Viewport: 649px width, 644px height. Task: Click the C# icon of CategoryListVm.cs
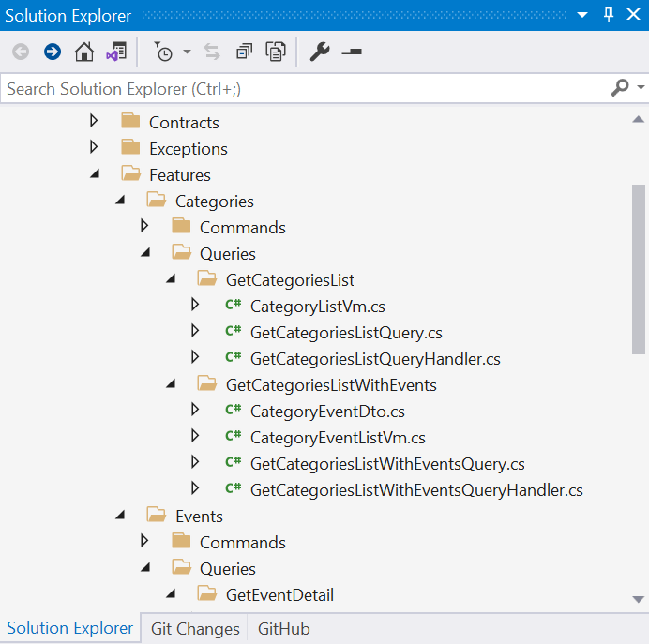pyautogui.click(x=233, y=305)
